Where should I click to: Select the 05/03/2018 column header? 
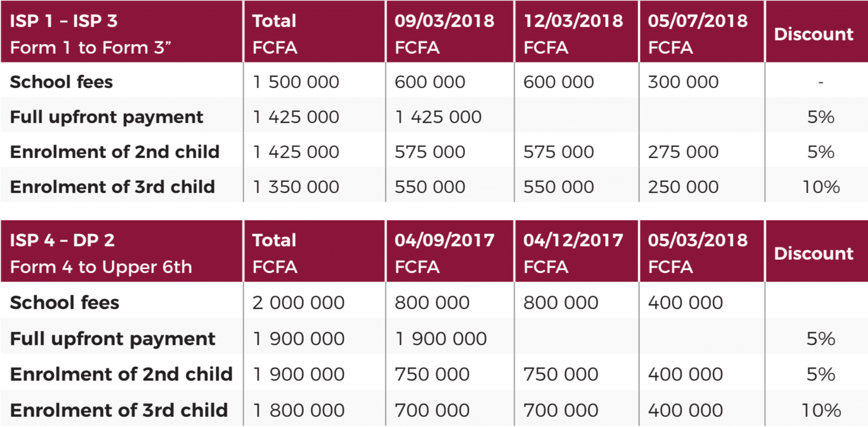click(x=698, y=241)
